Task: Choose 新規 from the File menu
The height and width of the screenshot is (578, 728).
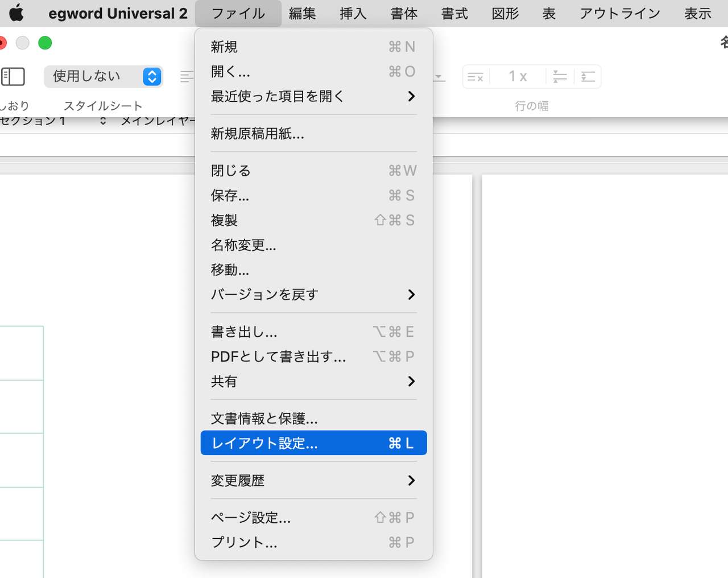Action: [314, 47]
